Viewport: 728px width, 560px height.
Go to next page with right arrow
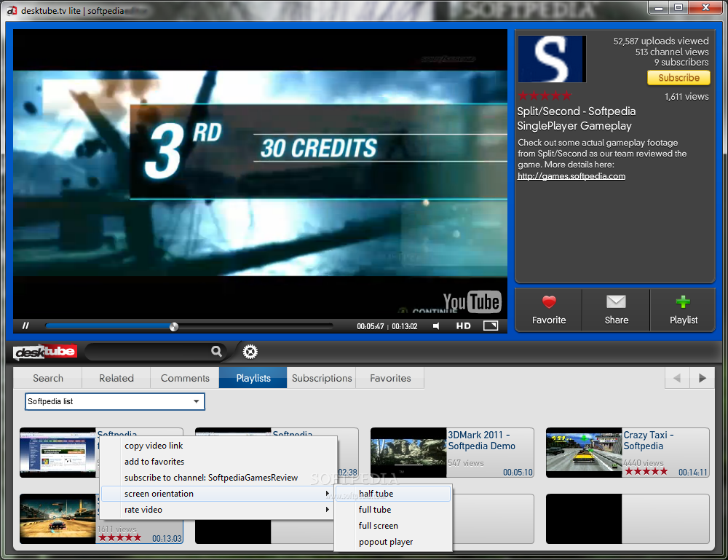702,378
